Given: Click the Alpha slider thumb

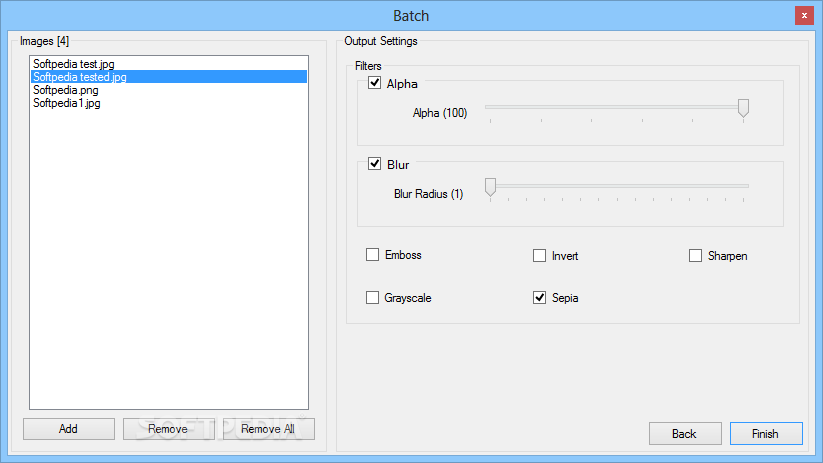Looking at the screenshot, I should point(743,108).
